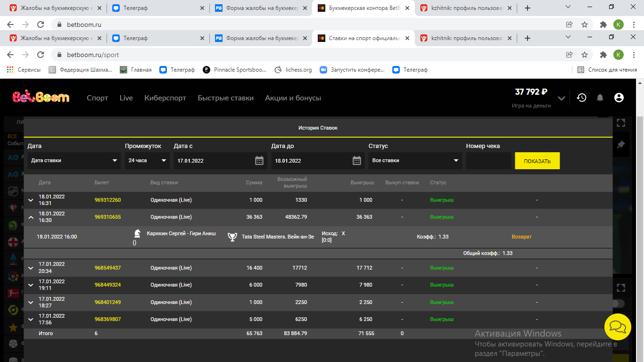This screenshot has height=362, width=644.
Task: Go to the Киберспорт menu section
Action: point(165,98)
